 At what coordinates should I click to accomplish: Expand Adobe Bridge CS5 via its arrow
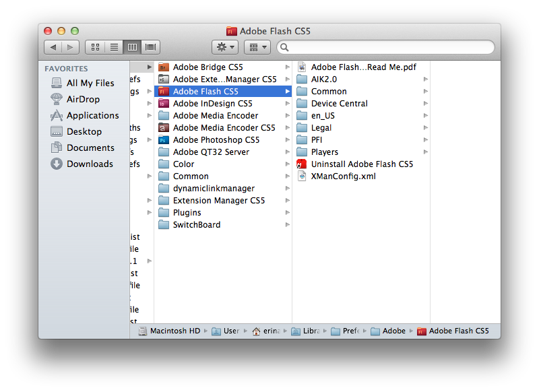[288, 67]
